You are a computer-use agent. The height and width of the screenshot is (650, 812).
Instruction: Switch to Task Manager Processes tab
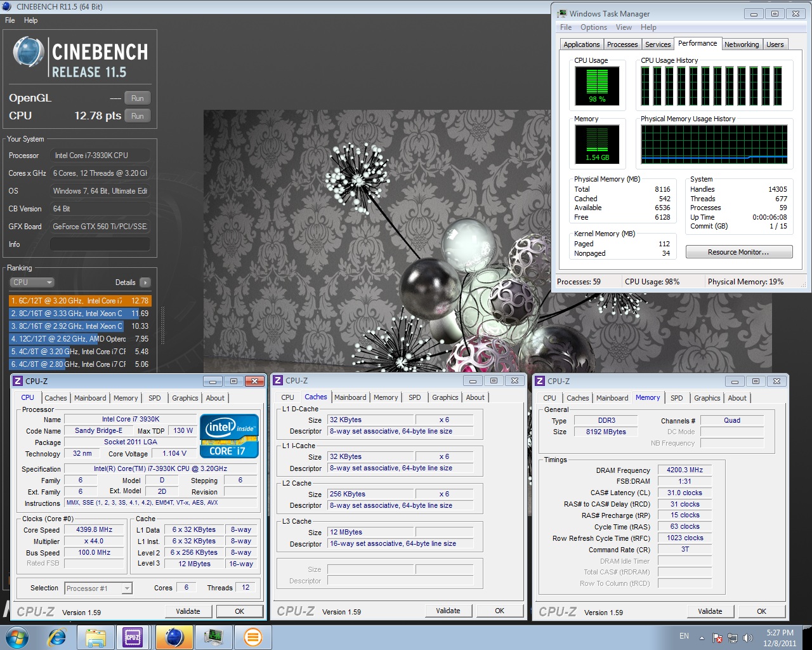(x=622, y=44)
